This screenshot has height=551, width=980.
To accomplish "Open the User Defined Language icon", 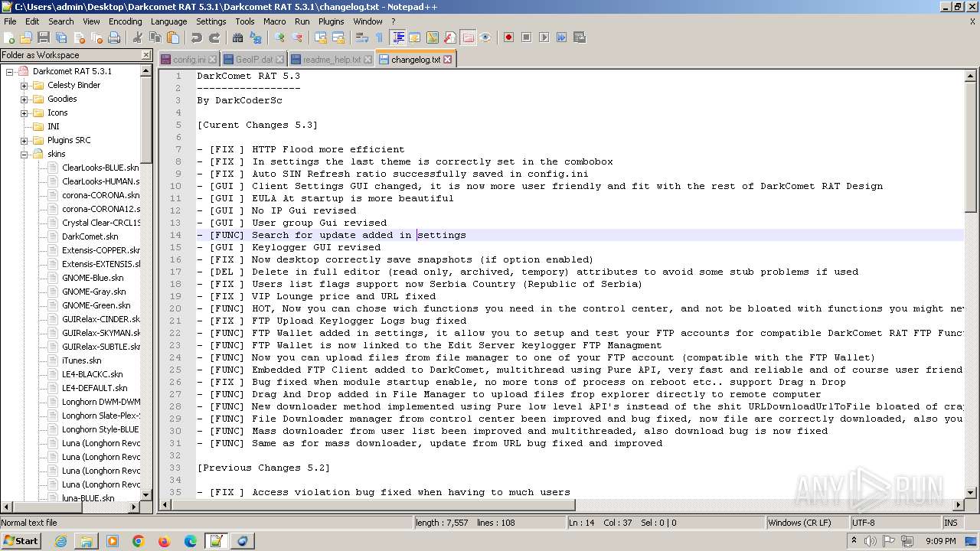I will pos(415,37).
